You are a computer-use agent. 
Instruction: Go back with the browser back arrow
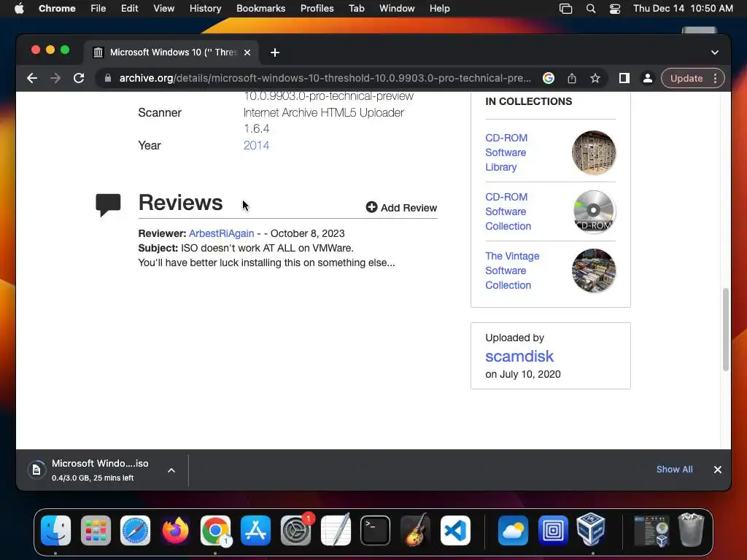pyautogui.click(x=32, y=78)
